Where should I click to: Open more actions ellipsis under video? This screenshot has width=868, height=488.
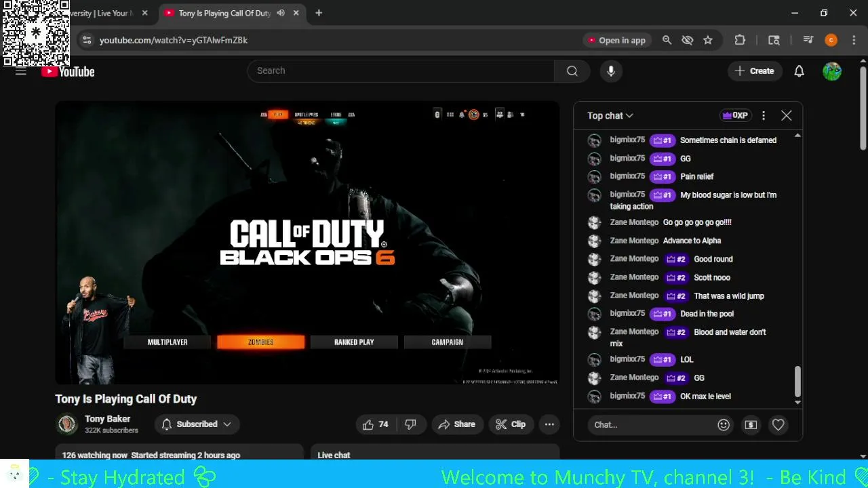tap(549, 424)
